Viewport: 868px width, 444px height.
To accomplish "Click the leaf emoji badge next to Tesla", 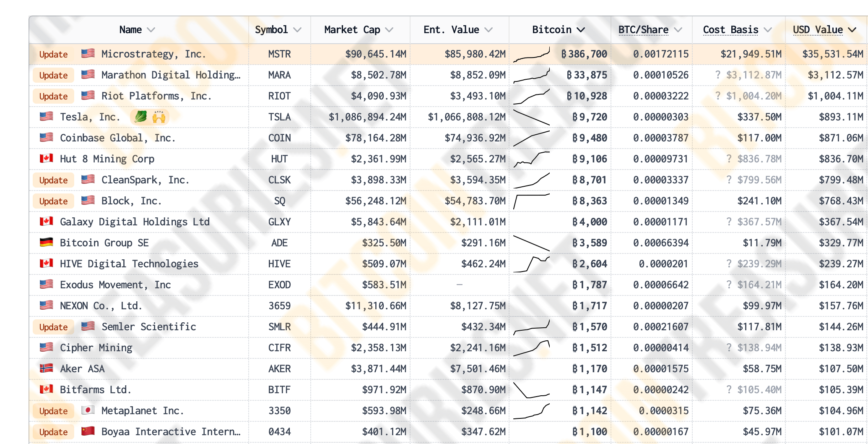I will pyautogui.click(x=140, y=117).
